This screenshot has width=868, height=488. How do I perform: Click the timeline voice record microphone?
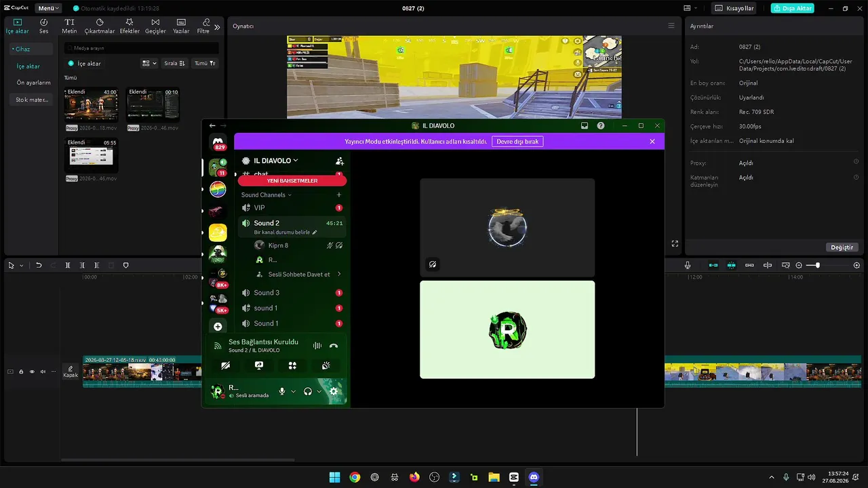pyautogui.click(x=688, y=265)
